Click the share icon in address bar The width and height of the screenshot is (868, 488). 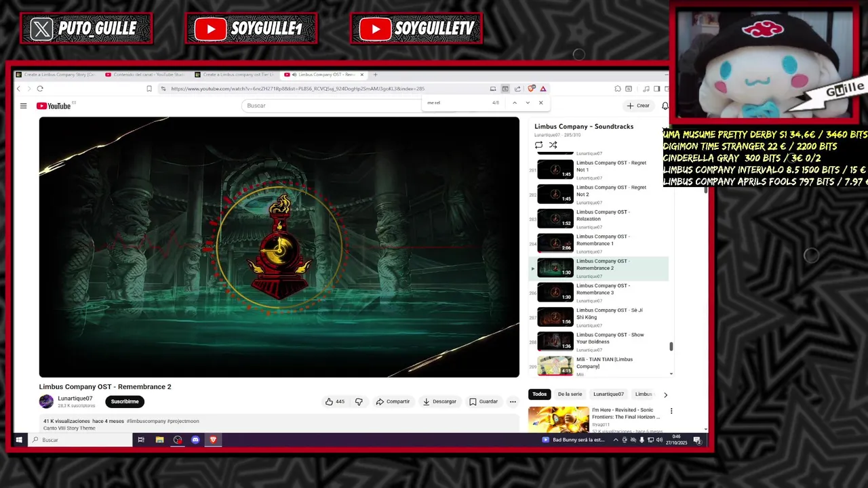click(517, 89)
